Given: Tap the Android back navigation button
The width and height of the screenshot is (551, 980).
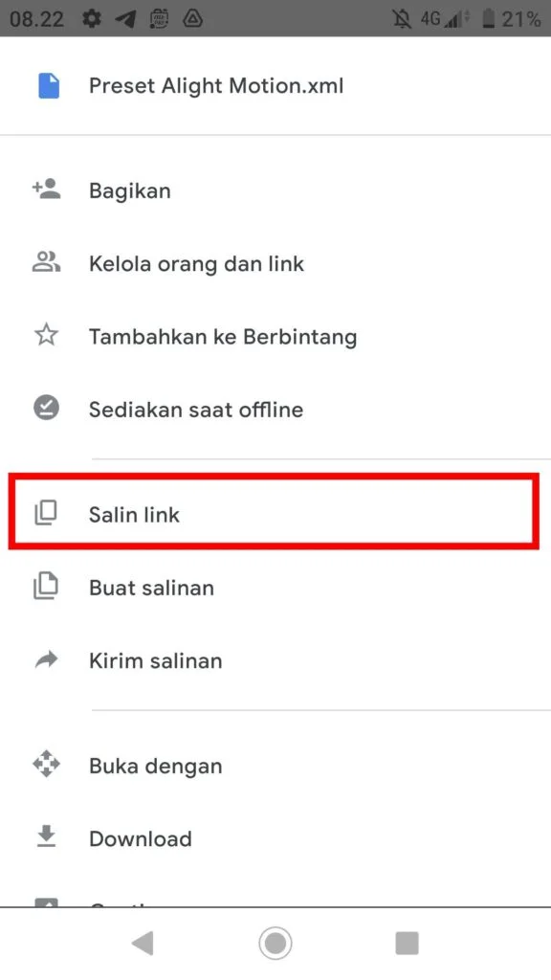Looking at the screenshot, I should [143, 943].
